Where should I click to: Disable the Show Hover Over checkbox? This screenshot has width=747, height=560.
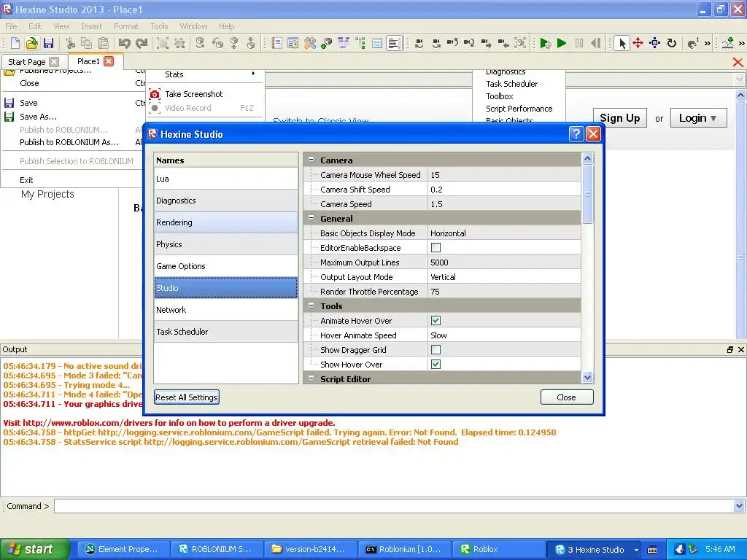click(436, 365)
